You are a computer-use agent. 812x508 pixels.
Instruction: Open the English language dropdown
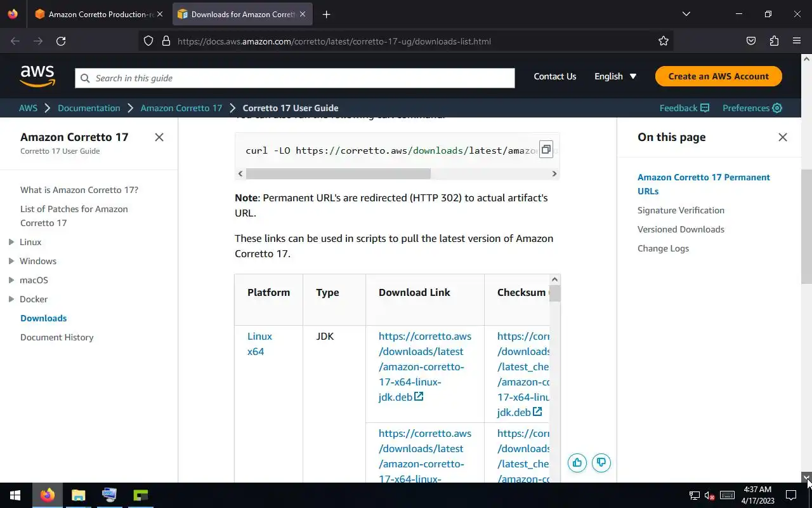click(x=615, y=76)
